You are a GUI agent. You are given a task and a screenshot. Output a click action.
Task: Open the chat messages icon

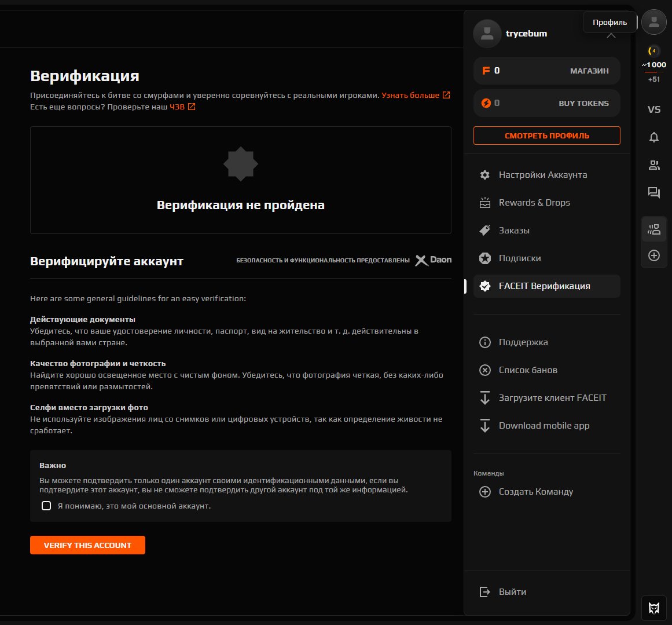654,193
